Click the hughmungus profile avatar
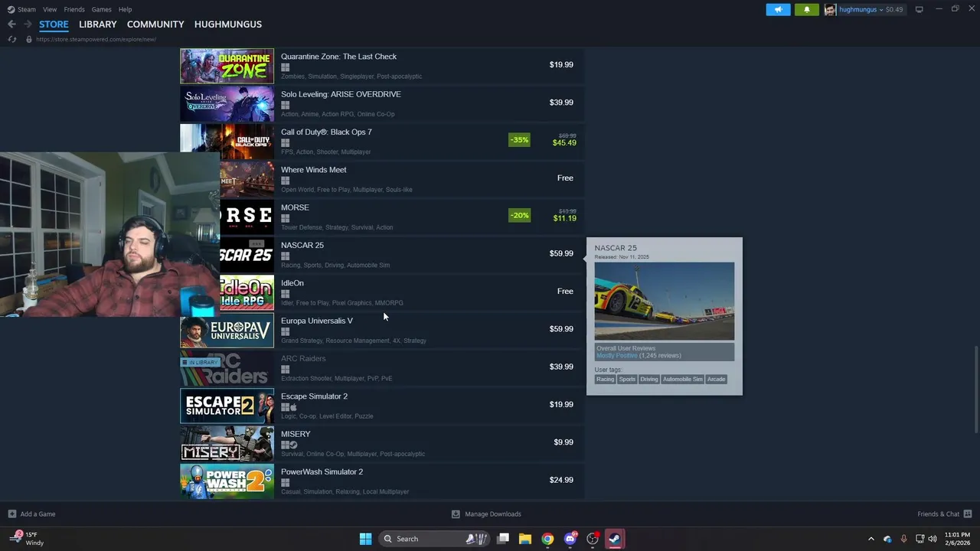This screenshot has height=551, width=980. (830, 9)
